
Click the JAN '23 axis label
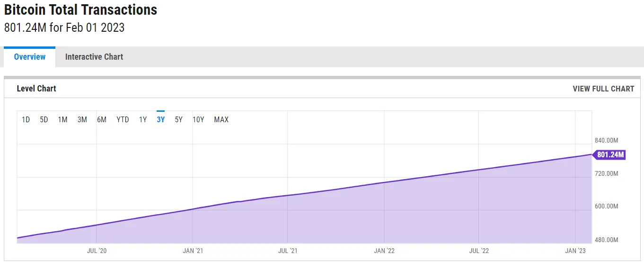tap(575, 251)
